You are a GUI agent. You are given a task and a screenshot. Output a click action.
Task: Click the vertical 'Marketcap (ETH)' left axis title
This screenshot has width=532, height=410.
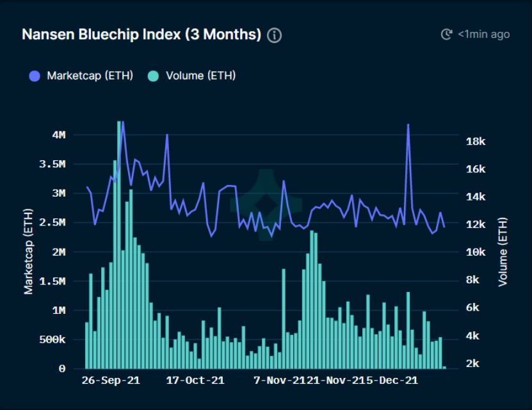[29, 252]
